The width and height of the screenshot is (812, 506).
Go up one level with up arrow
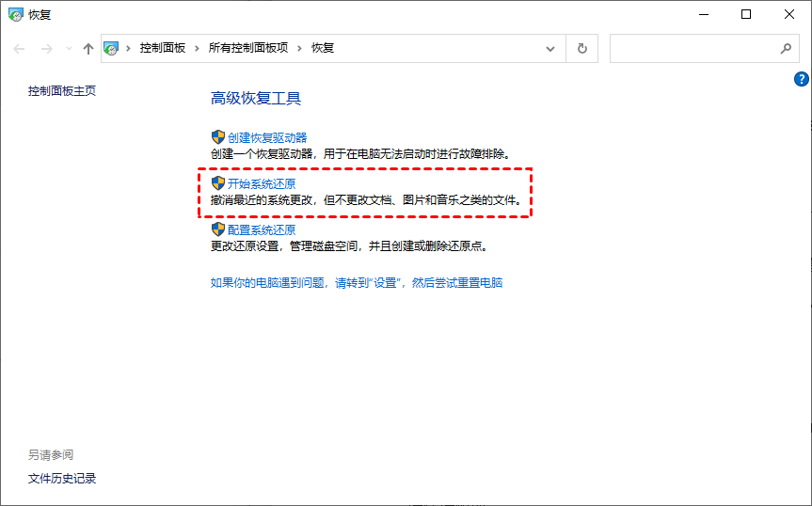coord(88,48)
